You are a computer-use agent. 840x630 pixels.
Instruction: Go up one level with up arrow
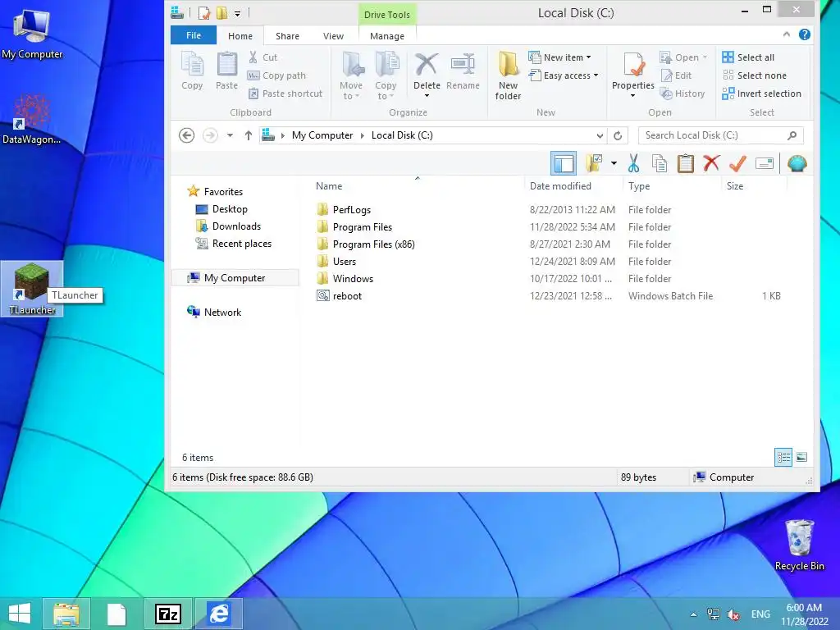[x=248, y=135]
